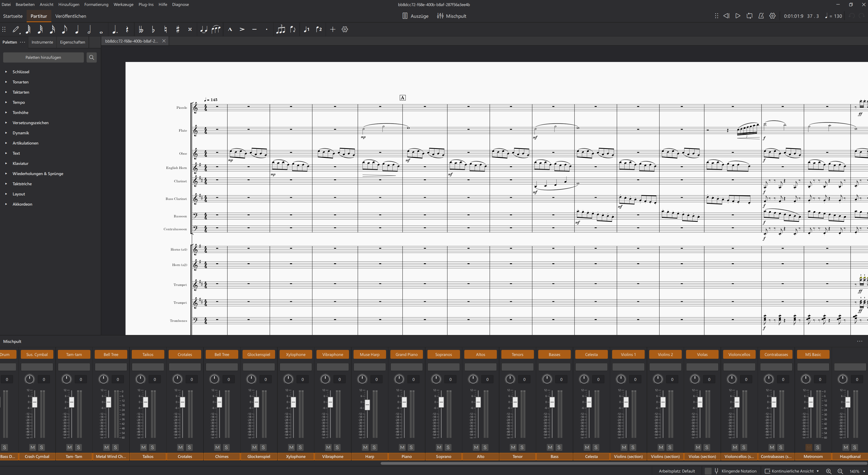Apply a sharp accidental
Image resolution: width=868 pixels, height=475 pixels.
178,29
